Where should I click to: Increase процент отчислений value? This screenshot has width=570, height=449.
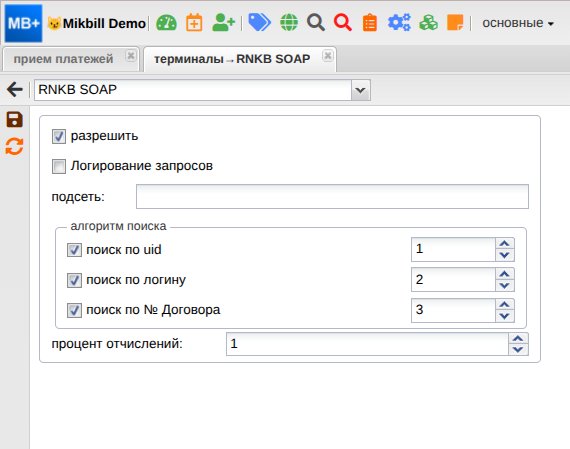coord(518,338)
